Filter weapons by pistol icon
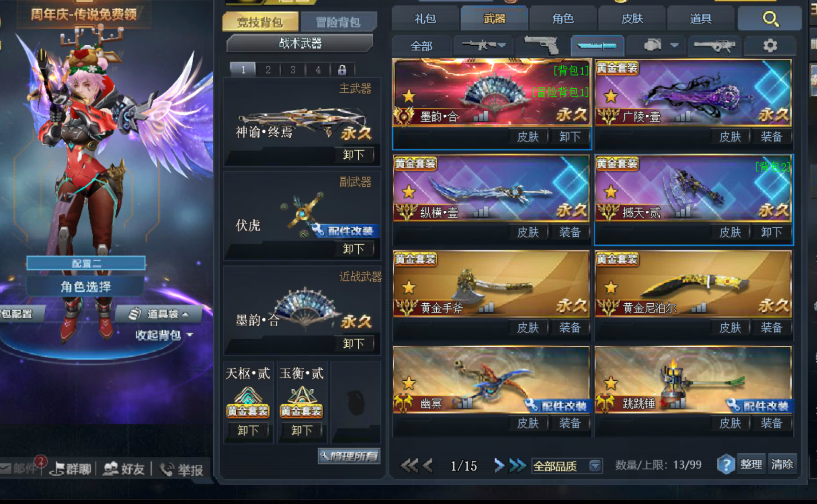The height and width of the screenshot is (504, 817). pos(541,45)
